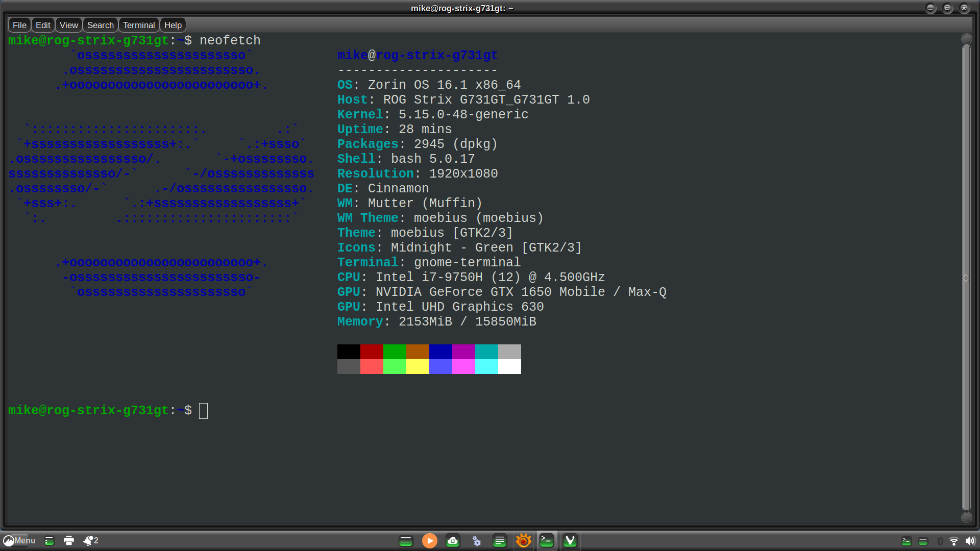Focus the active terminal taskbar icon

point(547,541)
